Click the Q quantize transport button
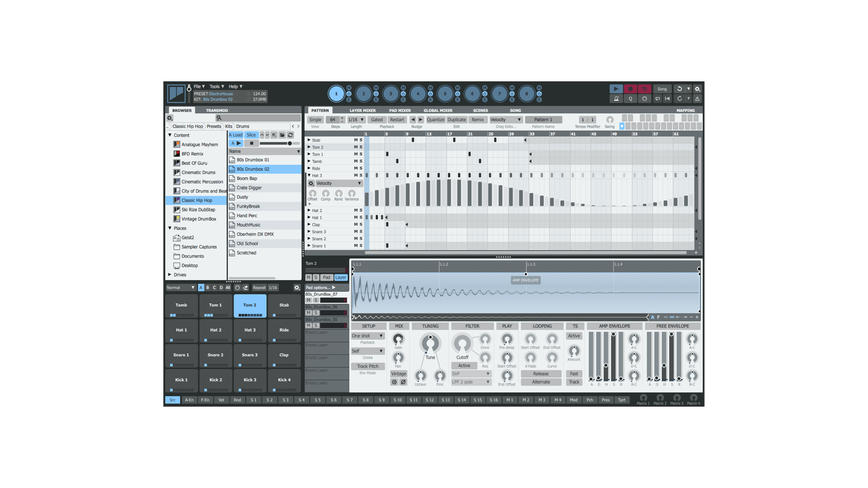868x488 pixels. pyautogui.click(x=630, y=99)
